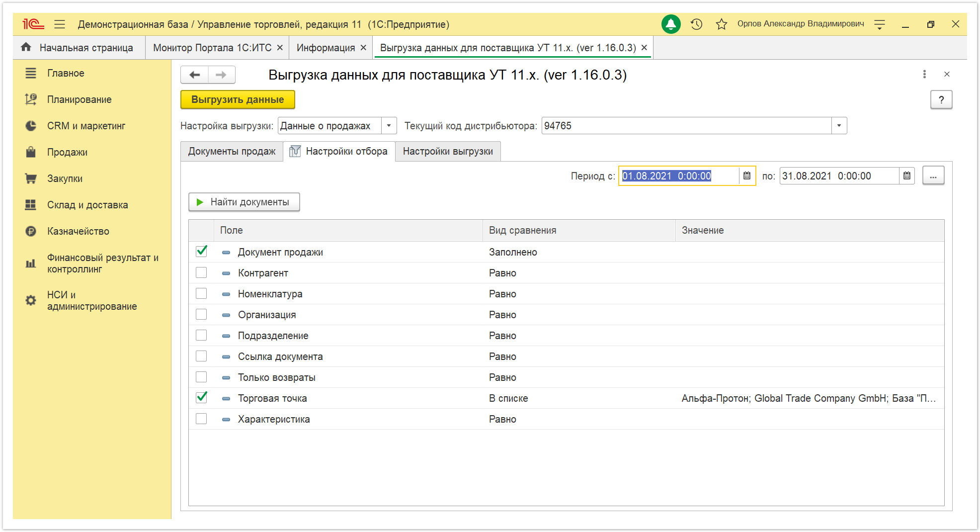Screen dimensions: 980x532
Task: Click the Казначейство ruble icon
Action: 31,231
